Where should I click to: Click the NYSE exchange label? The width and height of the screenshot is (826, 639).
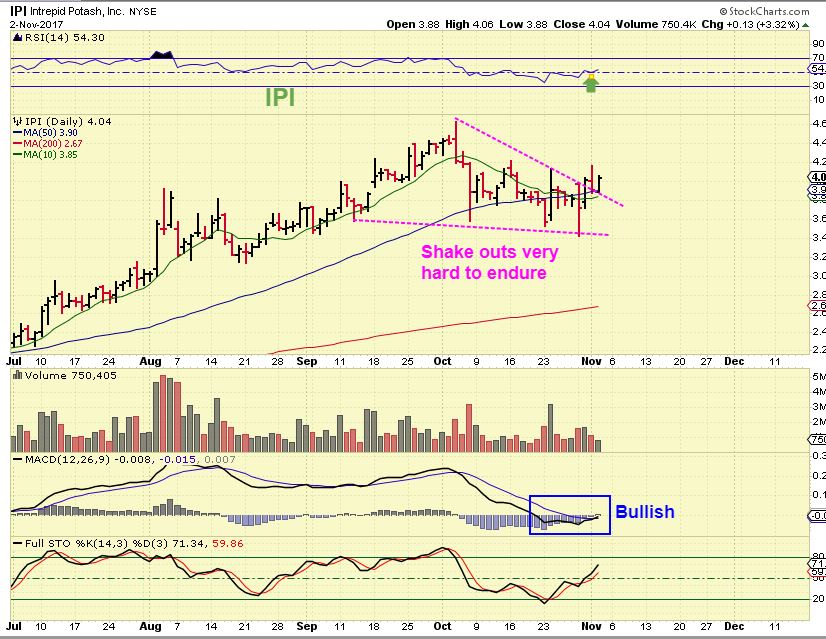143,12
